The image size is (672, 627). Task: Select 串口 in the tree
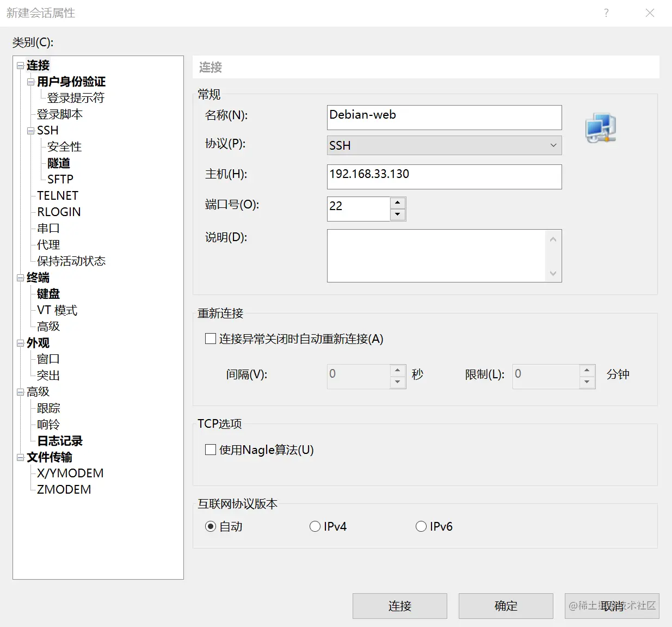tap(48, 229)
